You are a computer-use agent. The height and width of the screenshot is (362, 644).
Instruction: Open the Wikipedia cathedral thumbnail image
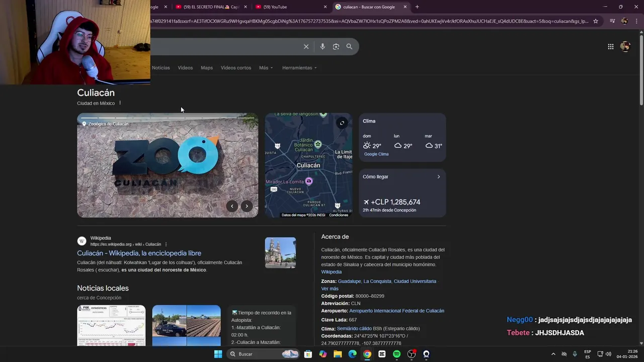click(280, 253)
